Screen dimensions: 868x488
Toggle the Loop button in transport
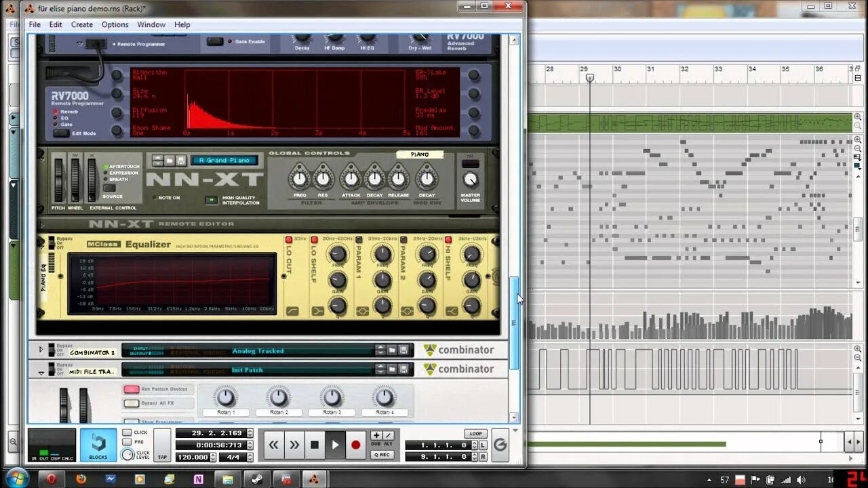click(x=475, y=434)
